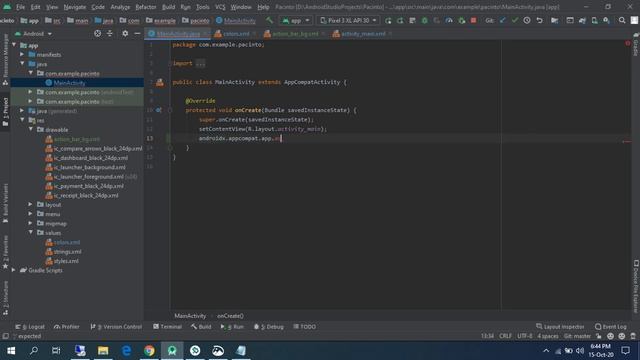640x360 pixels.
Task: Collapse the drawable folder
Action: click(31, 129)
